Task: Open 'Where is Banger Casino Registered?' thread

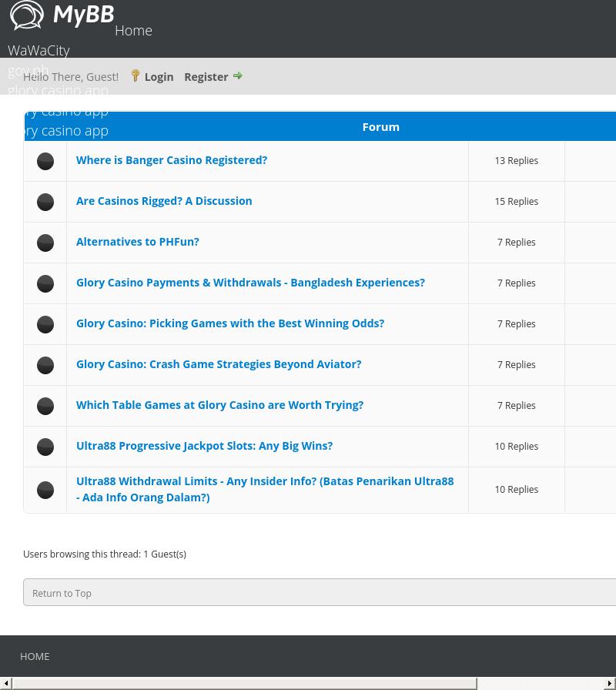Action: [172, 160]
